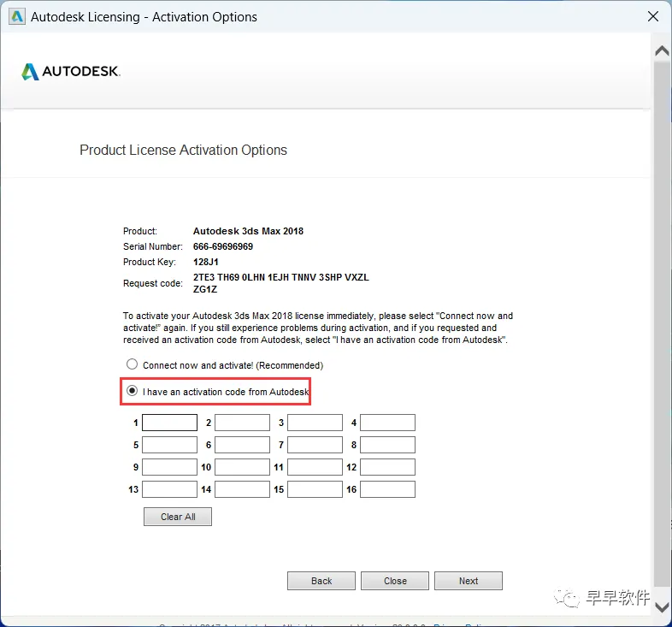Proceed with the Next button

pyautogui.click(x=469, y=581)
